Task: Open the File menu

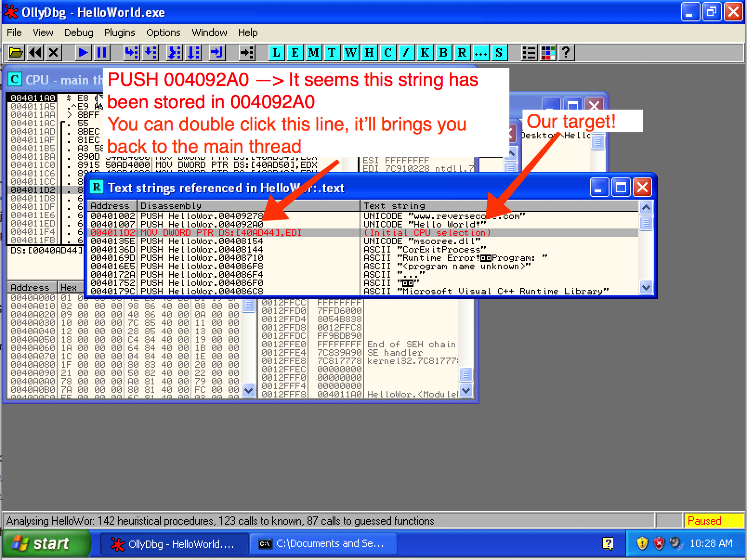Action: click(x=14, y=33)
